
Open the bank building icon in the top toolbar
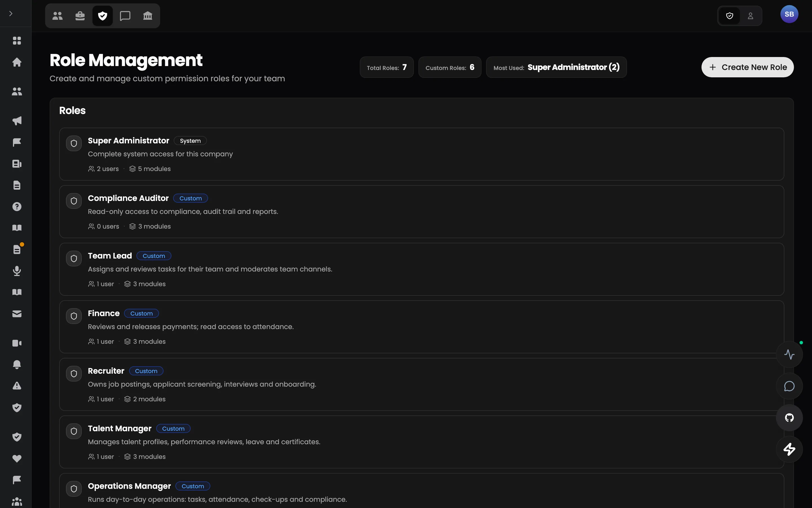click(x=148, y=16)
